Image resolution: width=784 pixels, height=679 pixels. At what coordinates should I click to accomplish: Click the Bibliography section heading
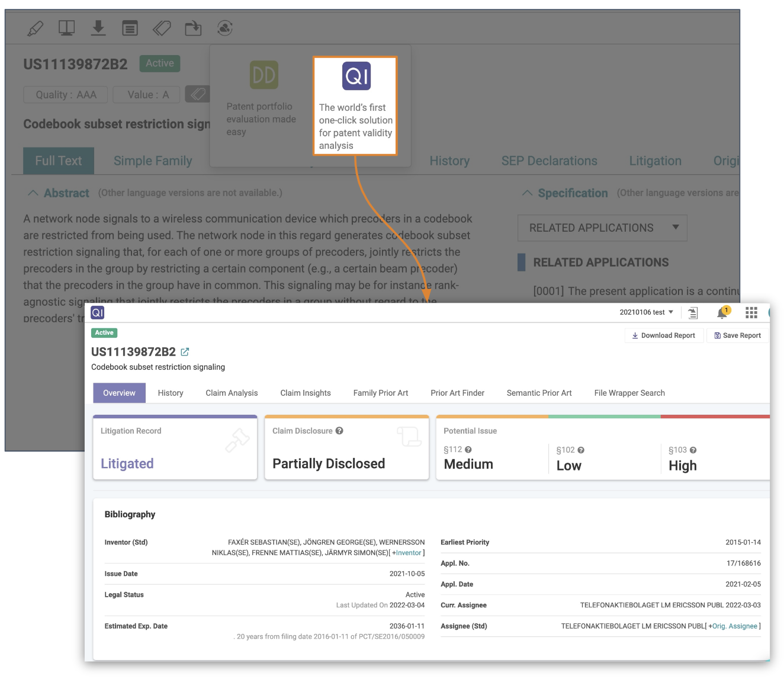130,514
